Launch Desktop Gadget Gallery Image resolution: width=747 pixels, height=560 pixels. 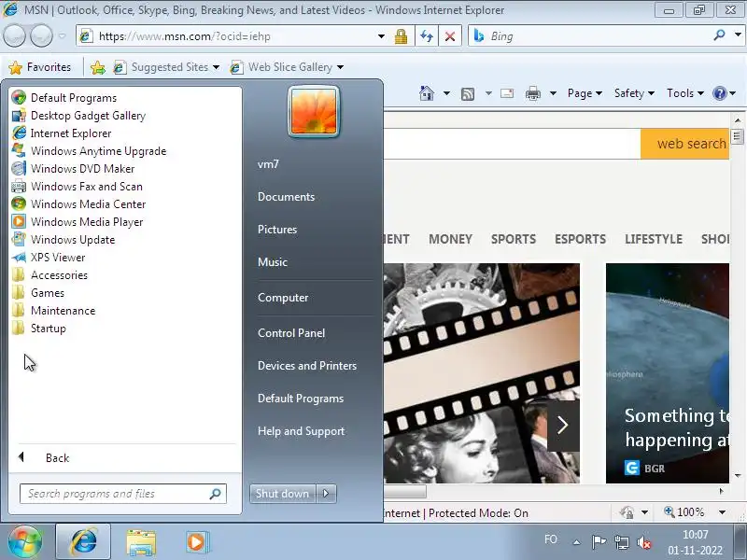click(x=88, y=116)
